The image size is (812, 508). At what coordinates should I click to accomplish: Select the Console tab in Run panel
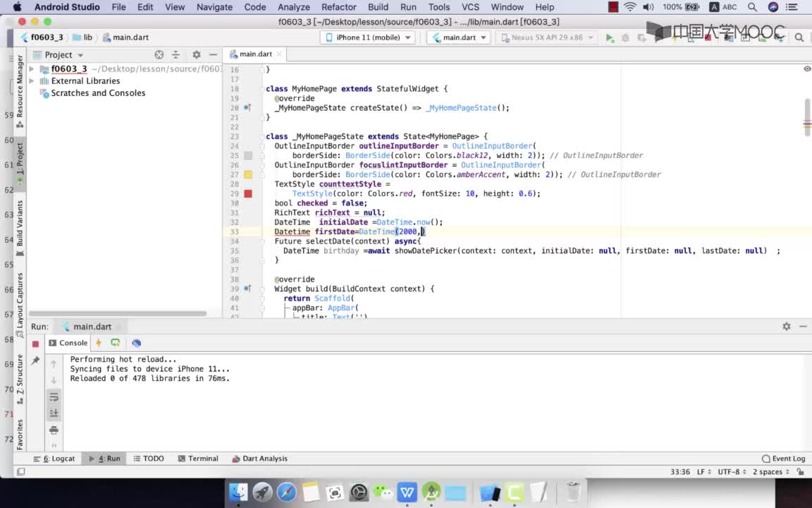tap(68, 343)
